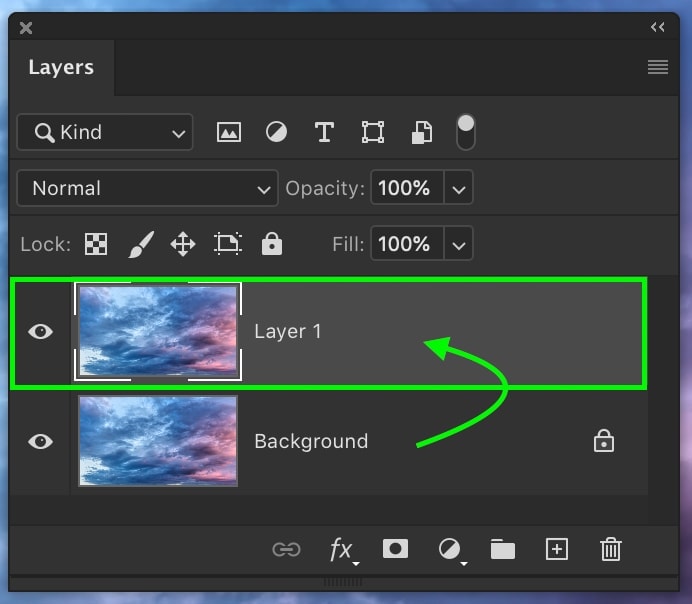Click the link layers icon
This screenshot has height=604, width=692.
coord(286,550)
